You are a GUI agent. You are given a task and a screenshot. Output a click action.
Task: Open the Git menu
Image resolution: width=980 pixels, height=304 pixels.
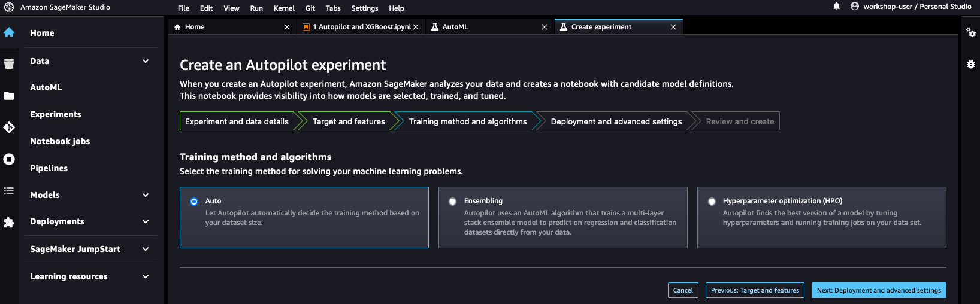tap(310, 8)
